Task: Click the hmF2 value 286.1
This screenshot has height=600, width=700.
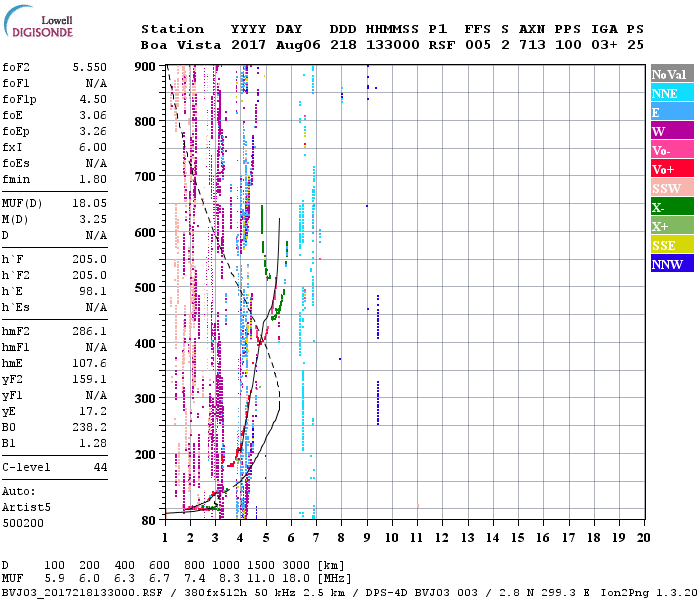Action: [x=89, y=331]
